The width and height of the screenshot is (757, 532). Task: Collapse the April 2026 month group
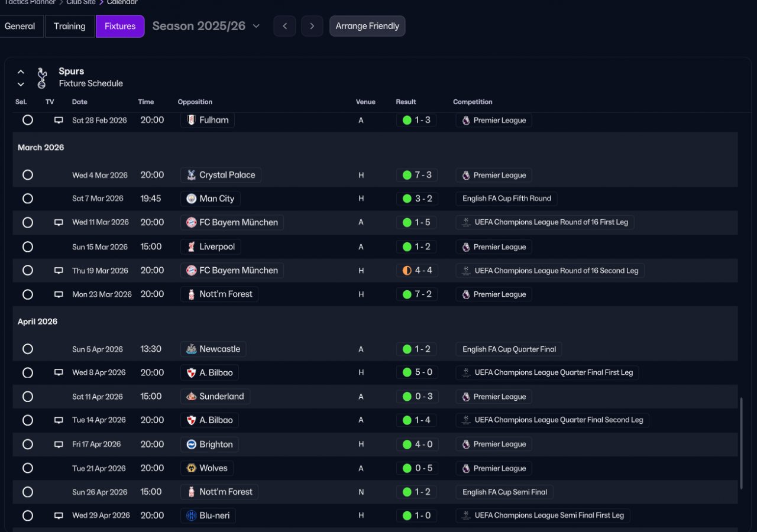tap(37, 322)
